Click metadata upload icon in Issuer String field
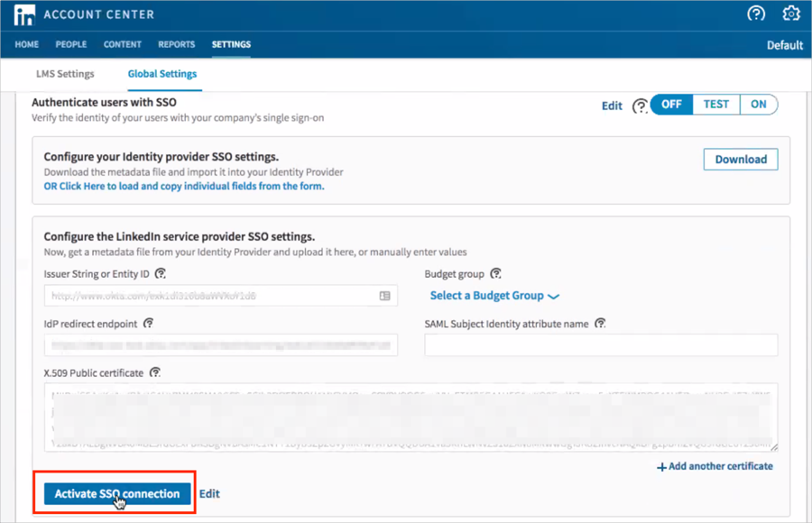 coord(384,296)
